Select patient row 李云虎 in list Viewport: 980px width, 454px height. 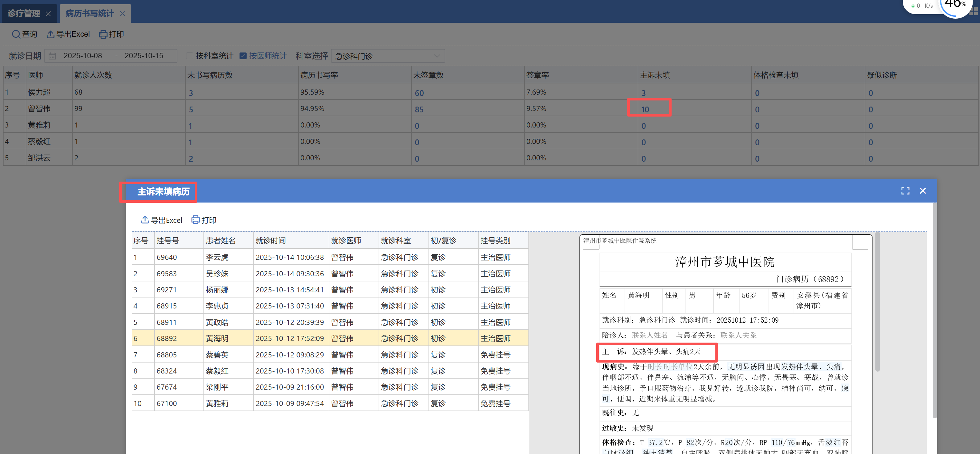point(217,257)
